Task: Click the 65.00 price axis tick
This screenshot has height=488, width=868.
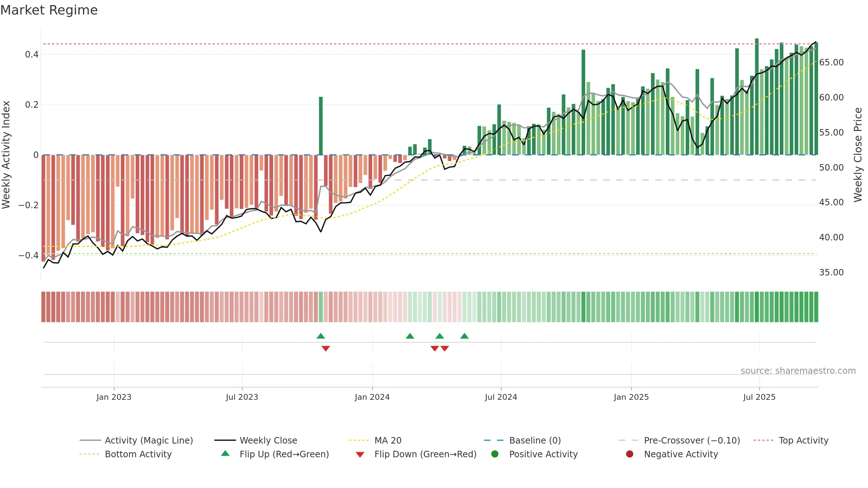Action: (x=831, y=63)
